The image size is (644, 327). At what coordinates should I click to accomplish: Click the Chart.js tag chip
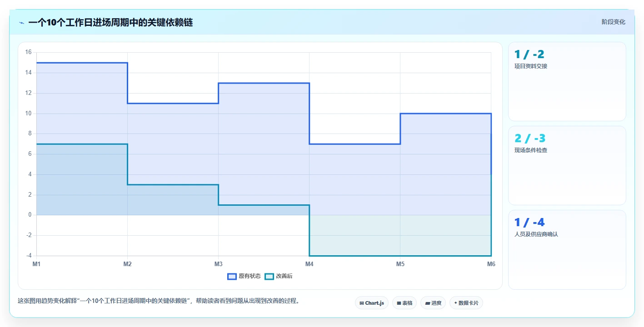372,303
